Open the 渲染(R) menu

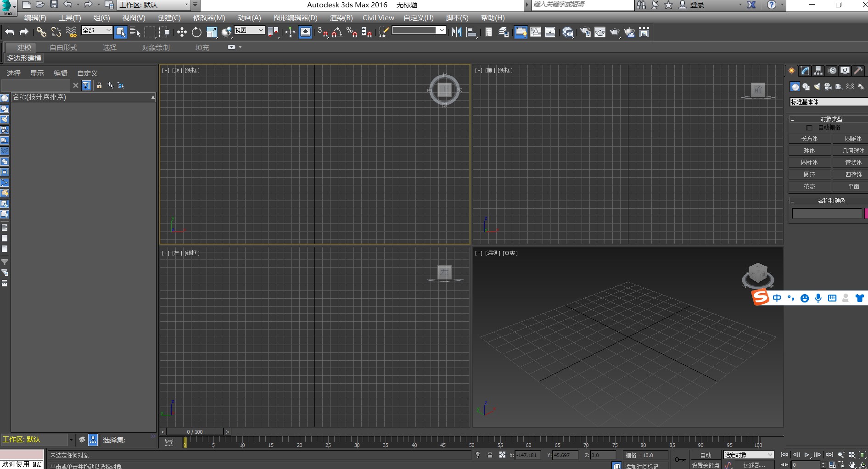pos(341,18)
